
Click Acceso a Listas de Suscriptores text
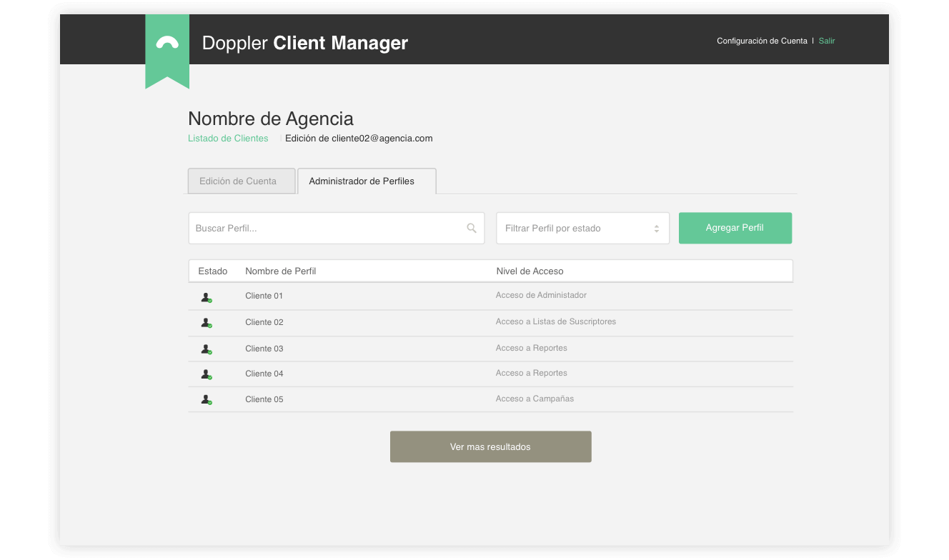(x=556, y=321)
